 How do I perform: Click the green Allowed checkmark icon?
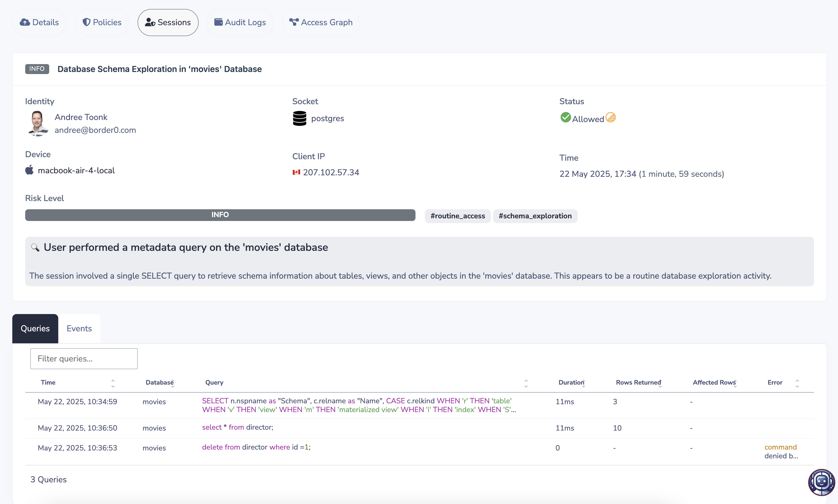[565, 117]
